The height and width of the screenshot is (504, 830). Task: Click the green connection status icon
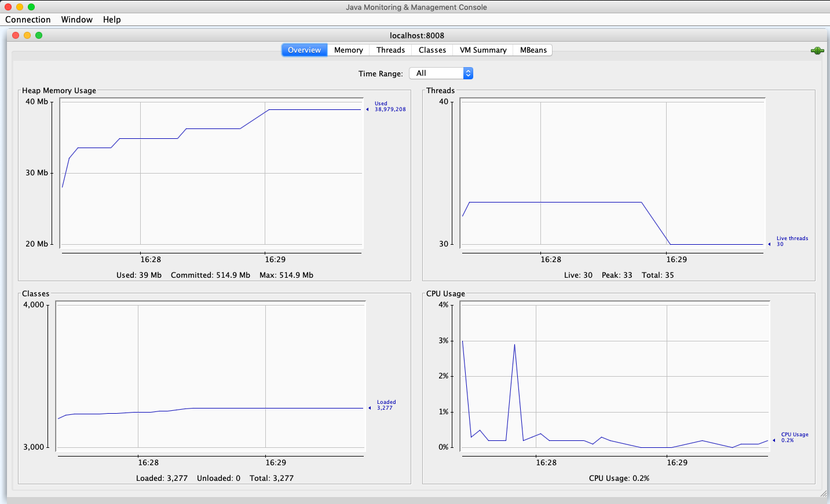[817, 51]
